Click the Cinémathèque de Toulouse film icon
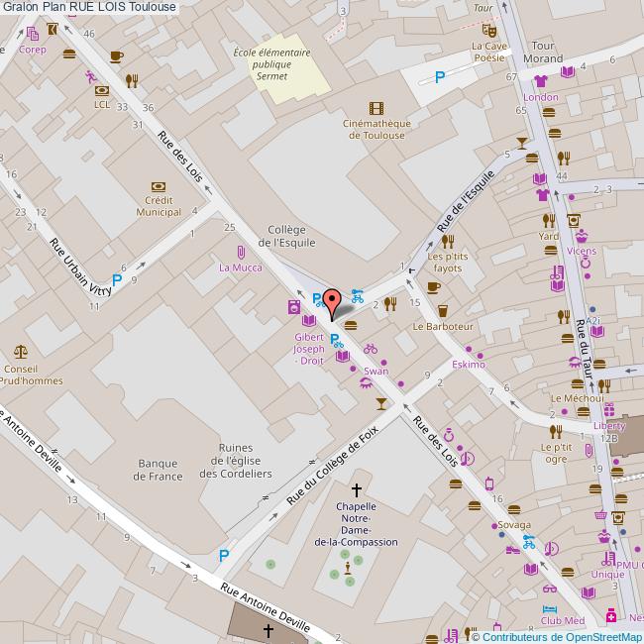 click(x=376, y=108)
